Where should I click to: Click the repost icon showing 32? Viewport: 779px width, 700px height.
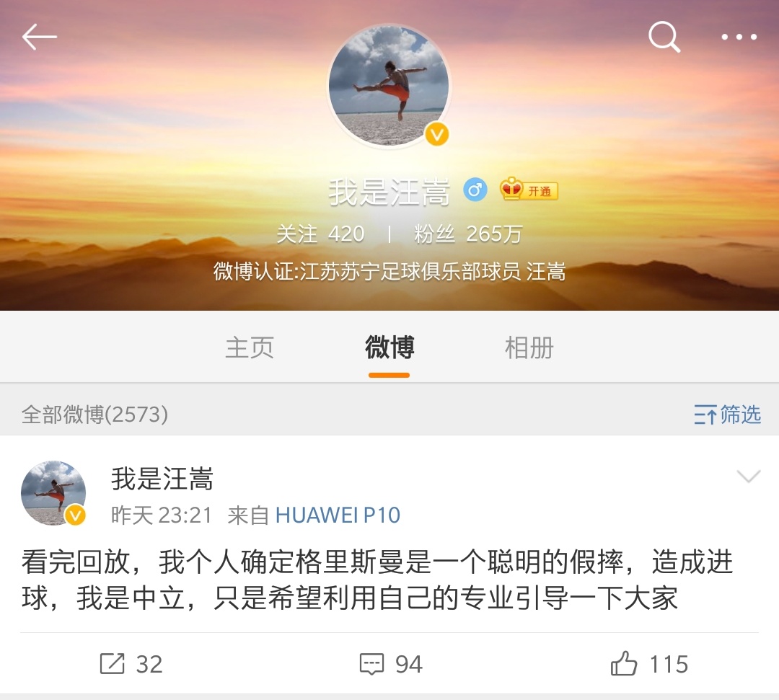tap(131, 664)
